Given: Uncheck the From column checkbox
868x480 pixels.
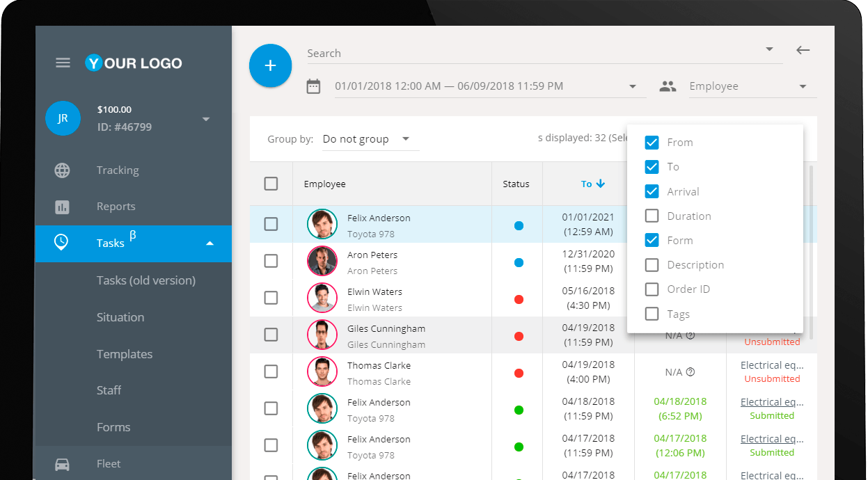Looking at the screenshot, I should point(652,143).
